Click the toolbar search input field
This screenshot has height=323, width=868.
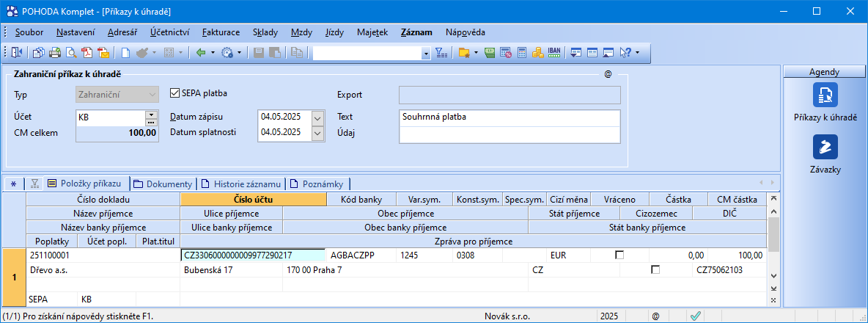tap(367, 53)
